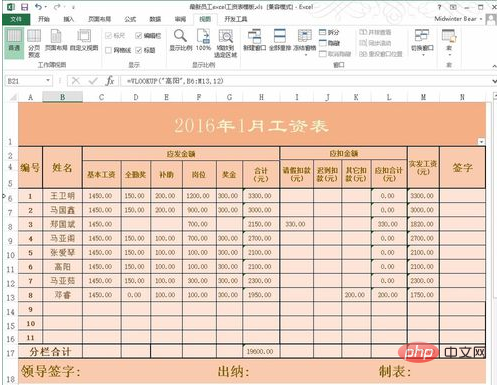This screenshot has height=385, width=497.
Task: Switch to the Review (审阅) tab
Action: coord(180,19)
